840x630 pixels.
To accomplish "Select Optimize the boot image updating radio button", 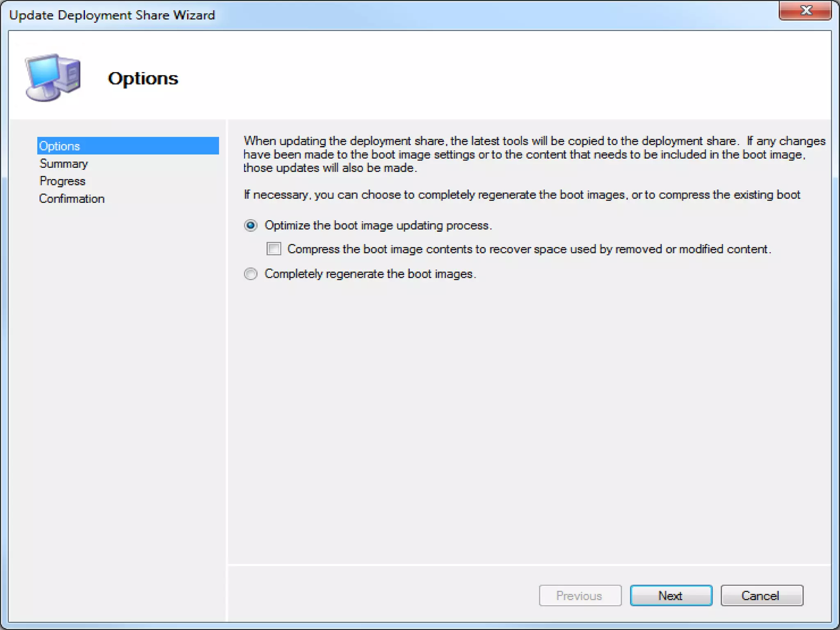I will click(x=251, y=226).
